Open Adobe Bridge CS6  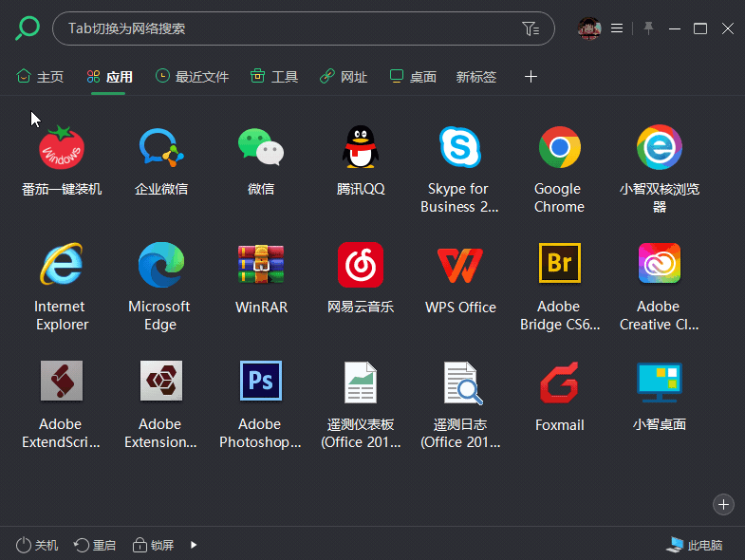point(560,263)
